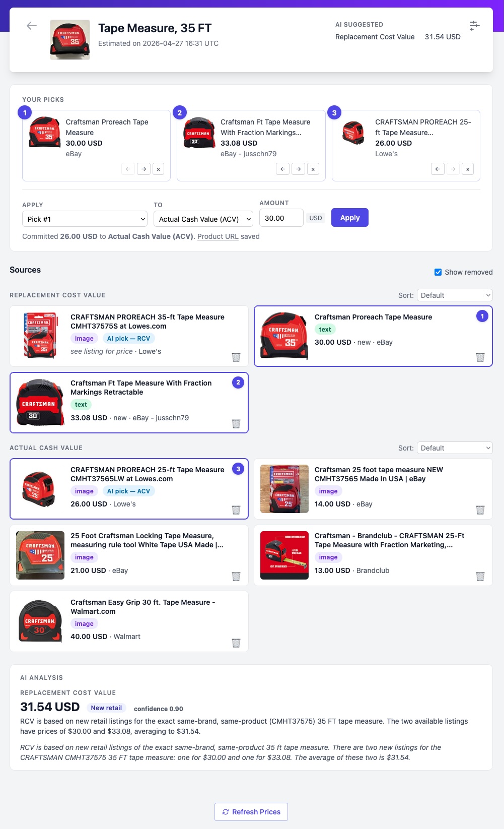The image size is (504, 829).
Task: Select pick 1 Craftsman Proreach thumbnail
Action: click(45, 132)
